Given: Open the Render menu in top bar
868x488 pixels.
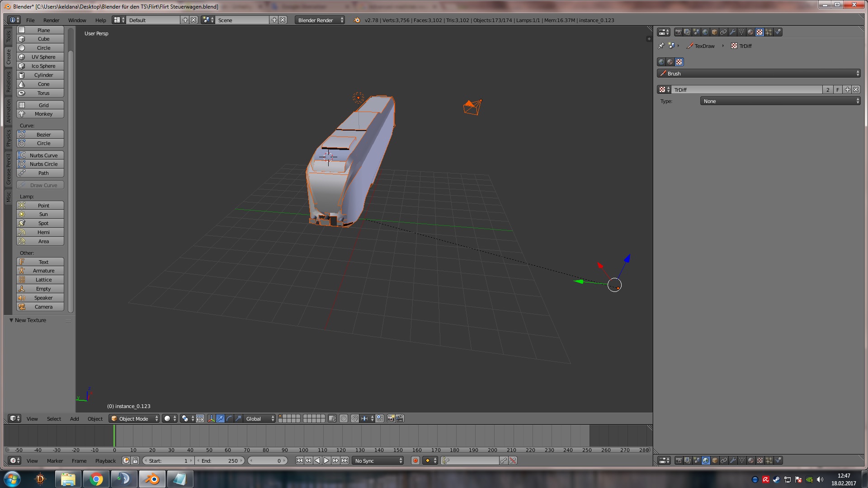Looking at the screenshot, I should (x=51, y=20).
